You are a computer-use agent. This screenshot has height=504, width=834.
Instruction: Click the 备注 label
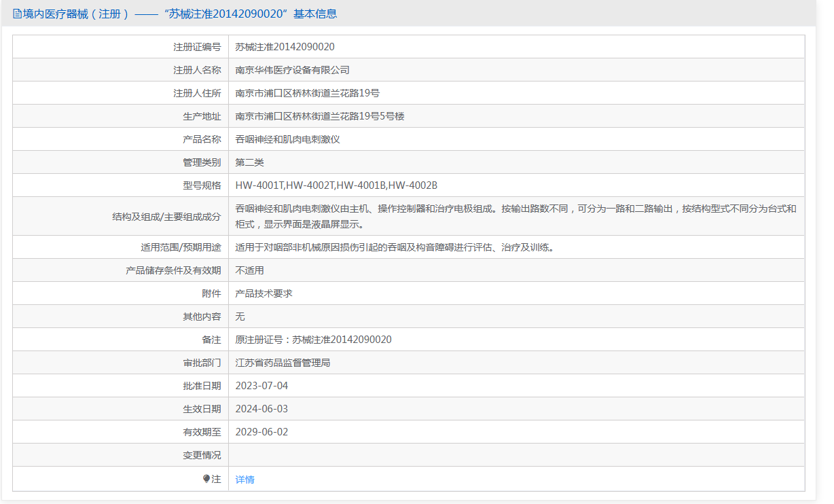coord(211,340)
